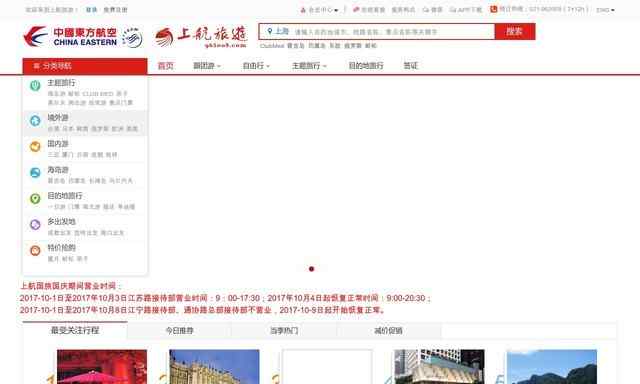Click the APP download icon in top bar
This screenshot has width=640, height=384.
click(x=453, y=10)
